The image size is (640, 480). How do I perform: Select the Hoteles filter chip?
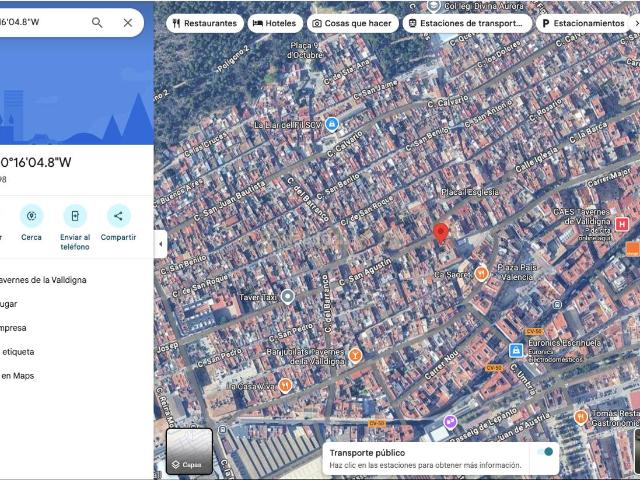pos(275,23)
